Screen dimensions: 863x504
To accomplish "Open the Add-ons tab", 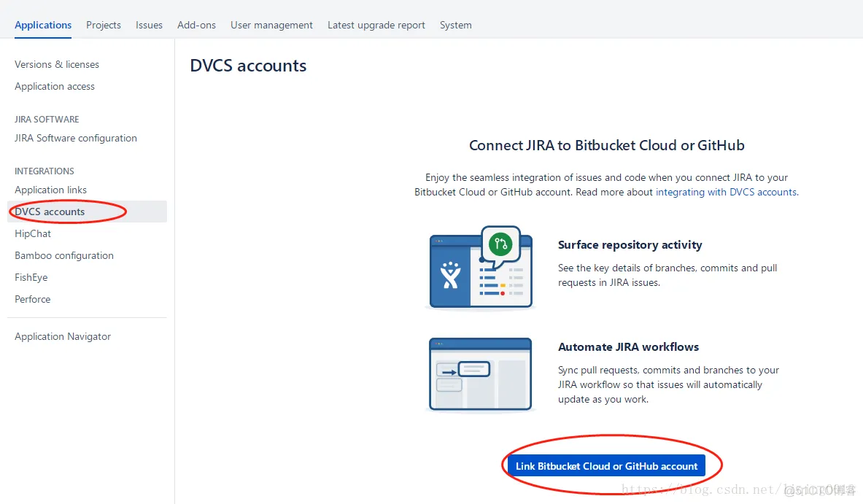I will (196, 25).
